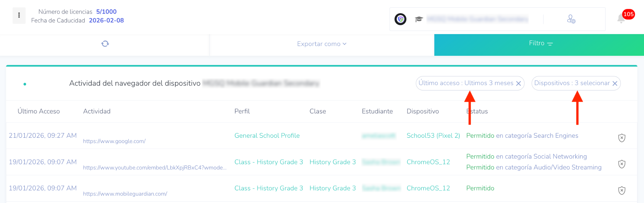This screenshot has width=644, height=203.
Task: Click shield icon for mobileguardian.com row
Action: [x=622, y=190]
